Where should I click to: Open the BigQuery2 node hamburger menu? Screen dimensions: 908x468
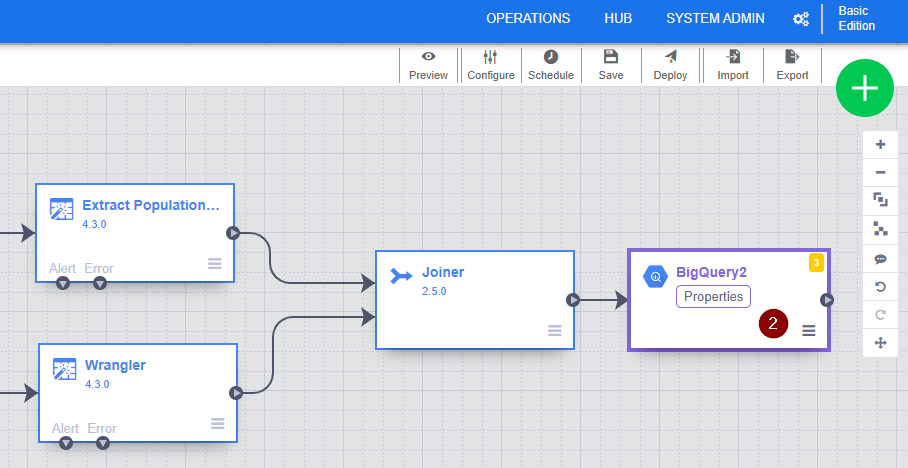point(809,330)
